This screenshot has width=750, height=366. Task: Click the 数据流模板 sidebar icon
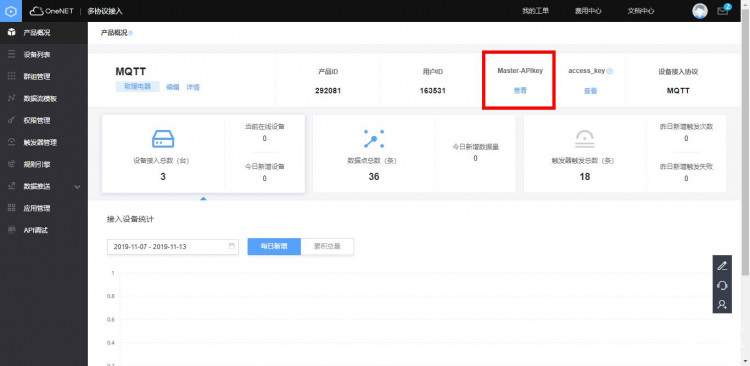pyautogui.click(x=11, y=99)
